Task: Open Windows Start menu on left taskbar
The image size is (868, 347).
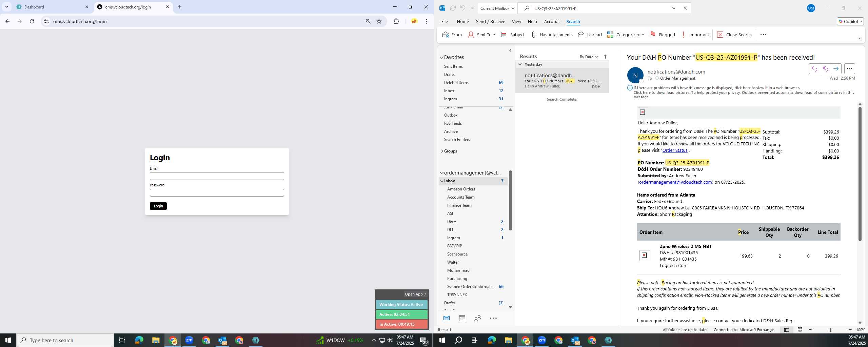Action: click(8, 340)
